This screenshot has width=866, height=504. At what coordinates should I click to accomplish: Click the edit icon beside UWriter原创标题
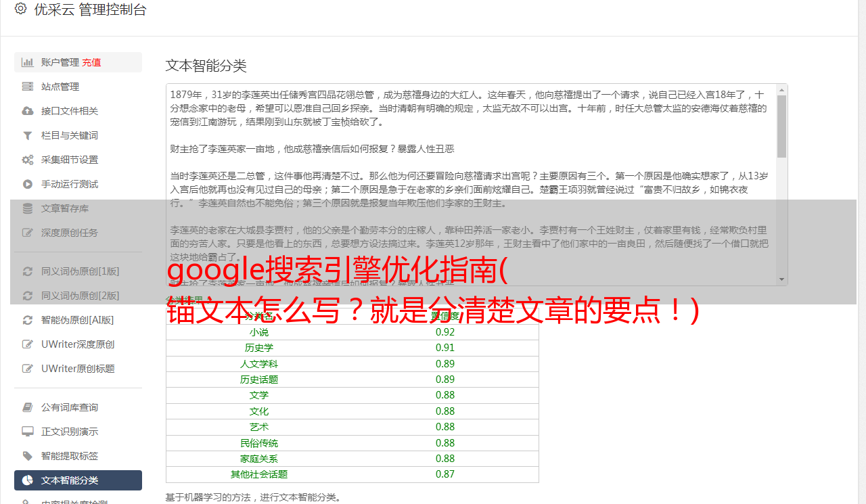(28, 369)
